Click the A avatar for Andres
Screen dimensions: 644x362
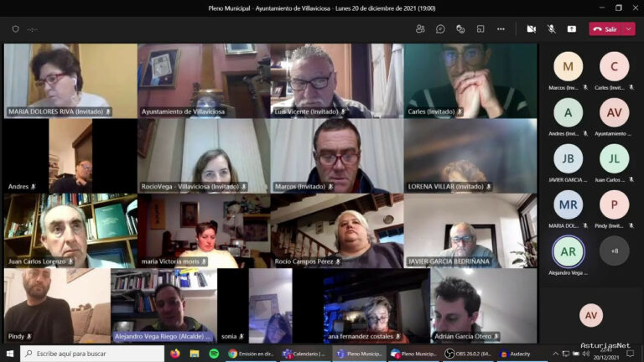tap(568, 112)
